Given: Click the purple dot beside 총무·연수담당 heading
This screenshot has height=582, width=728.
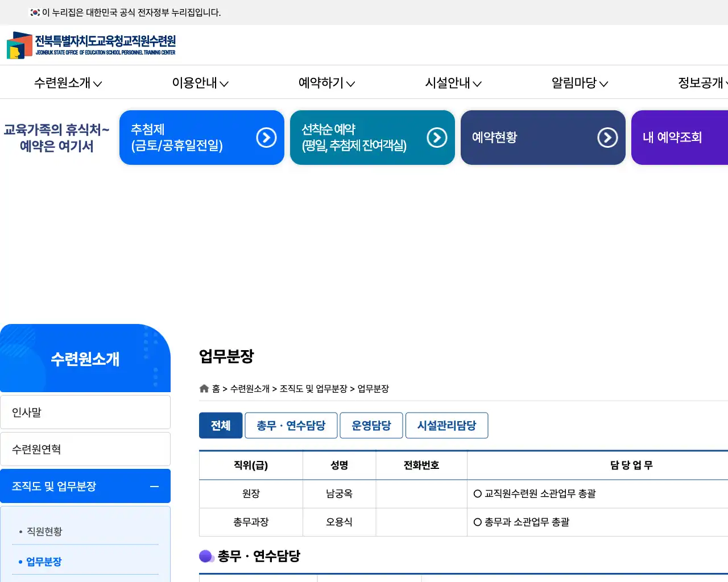Looking at the screenshot, I should pyautogui.click(x=206, y=556).
